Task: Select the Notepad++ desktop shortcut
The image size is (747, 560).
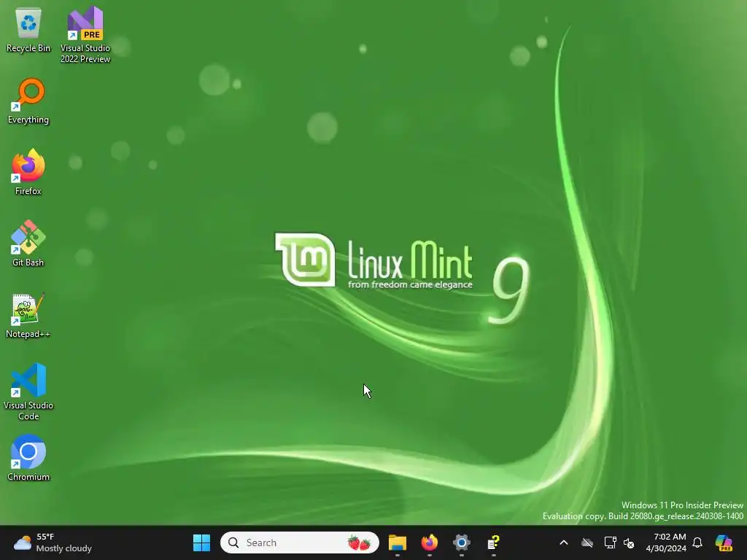Action: [28, 316]
